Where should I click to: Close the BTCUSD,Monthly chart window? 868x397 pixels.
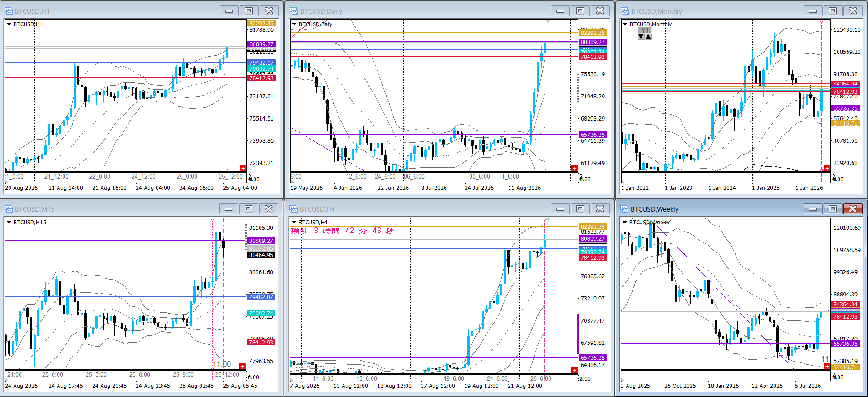[x=853, y=11]
